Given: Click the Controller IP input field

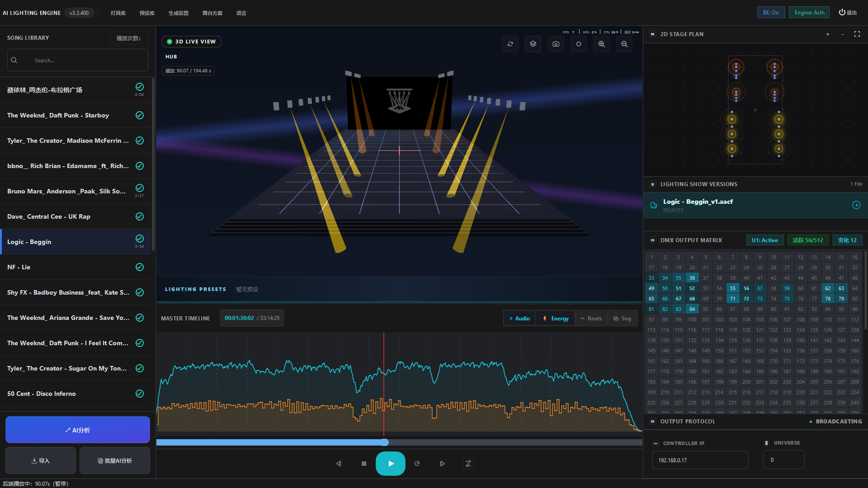Looking at the screenshot, I should pyautogui.click(x=700, y=460).
